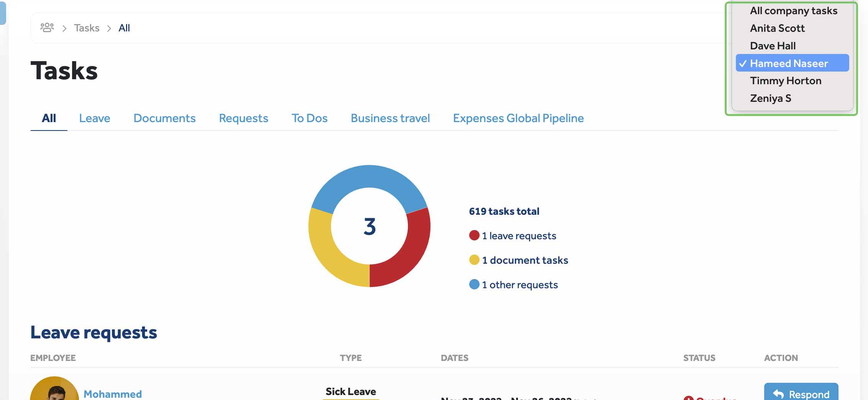This screenshot has height=400, width=868.
Task: Click the blue other requests legend dot
Action: point(474,284)
